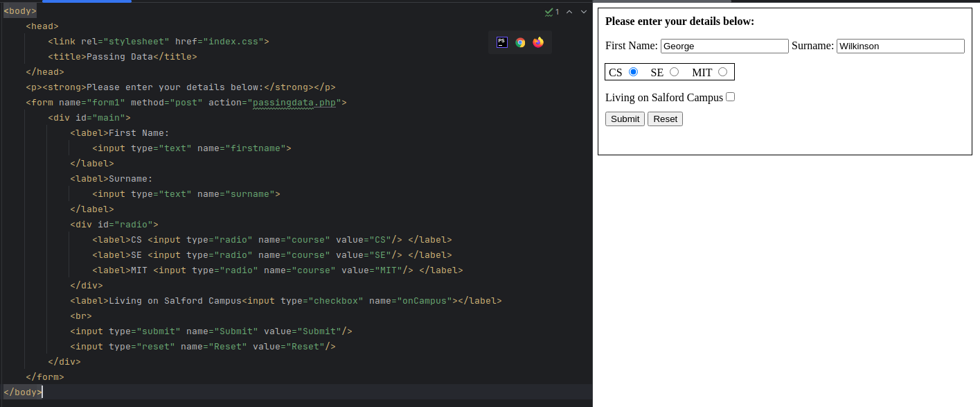This screenshot has width=980, height=407.
Task: Focus the First Name text field
Action: coord(724,46)
